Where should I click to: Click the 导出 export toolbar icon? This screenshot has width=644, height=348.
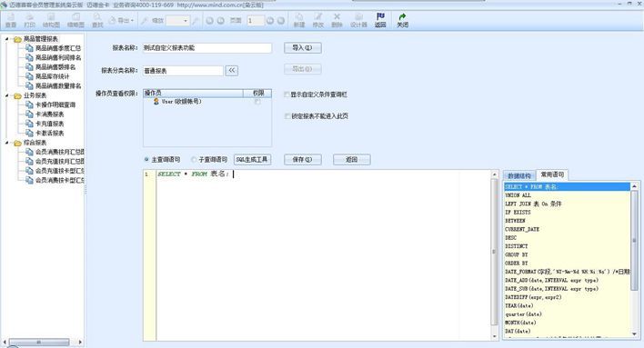pos(113,20)
